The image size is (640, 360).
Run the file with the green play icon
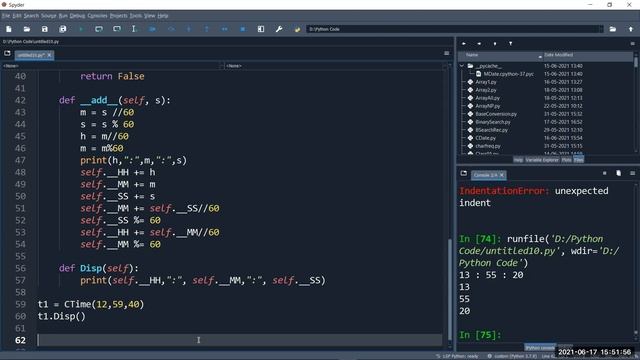click(81, 29)
